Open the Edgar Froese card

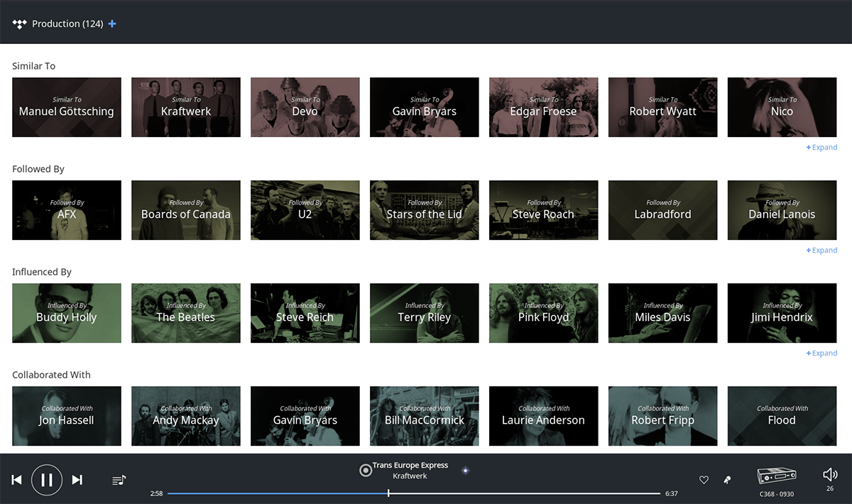(544, 107)
